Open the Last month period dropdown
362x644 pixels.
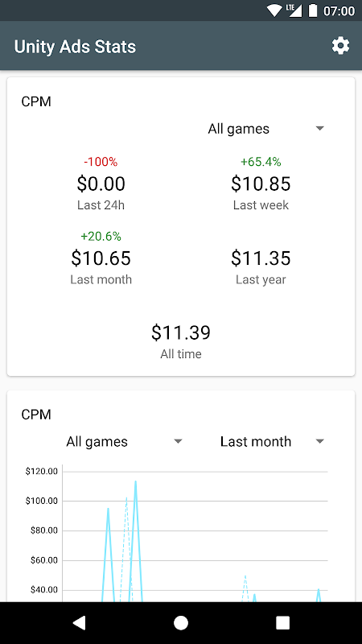[x=272, y=441]
